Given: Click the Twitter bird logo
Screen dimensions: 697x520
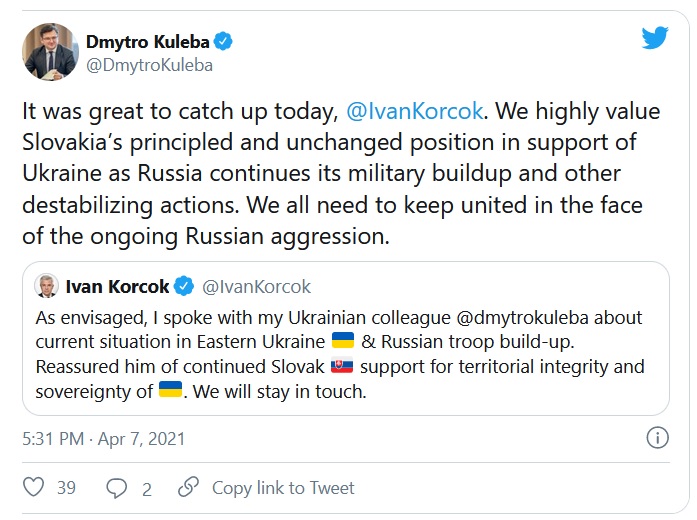Looking at the screenshot, I should pyautogui.click(x=654, y=39).
